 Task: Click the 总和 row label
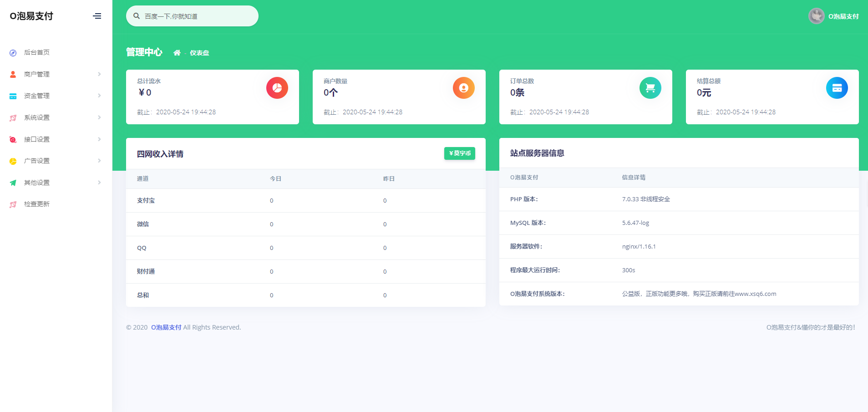coord(143,295)
